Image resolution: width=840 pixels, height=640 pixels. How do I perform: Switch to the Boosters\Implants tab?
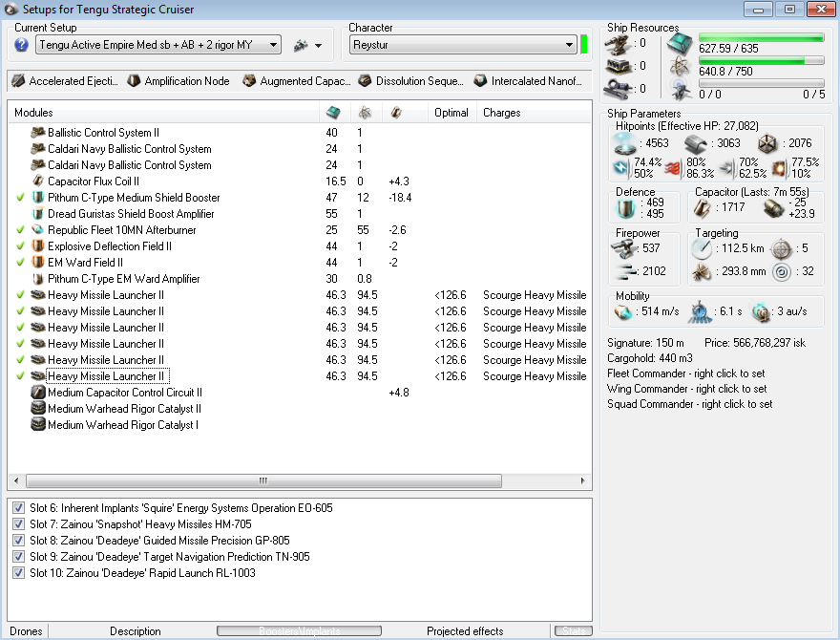(299, 631)
